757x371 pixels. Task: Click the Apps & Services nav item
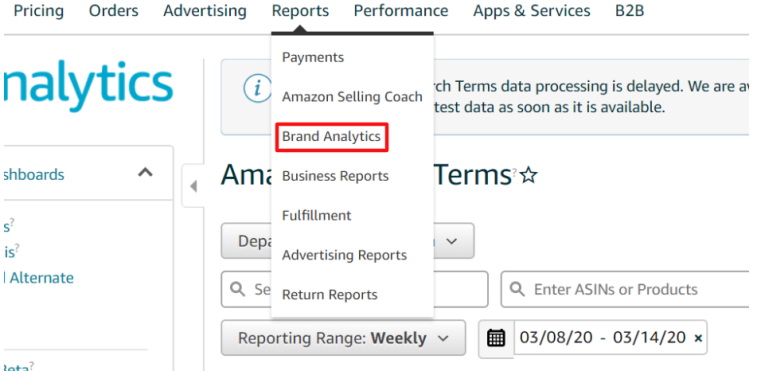(x=532, y=11)
